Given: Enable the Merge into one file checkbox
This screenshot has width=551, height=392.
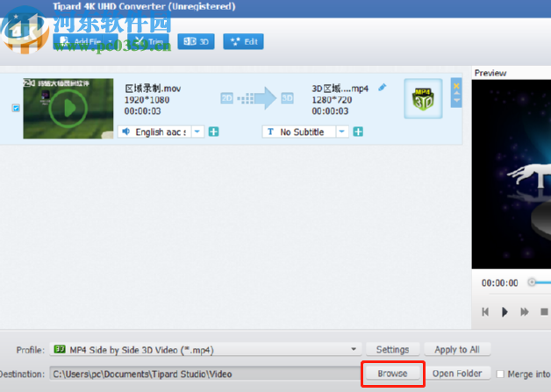Looking at the screenshot, I should [500, 374].
